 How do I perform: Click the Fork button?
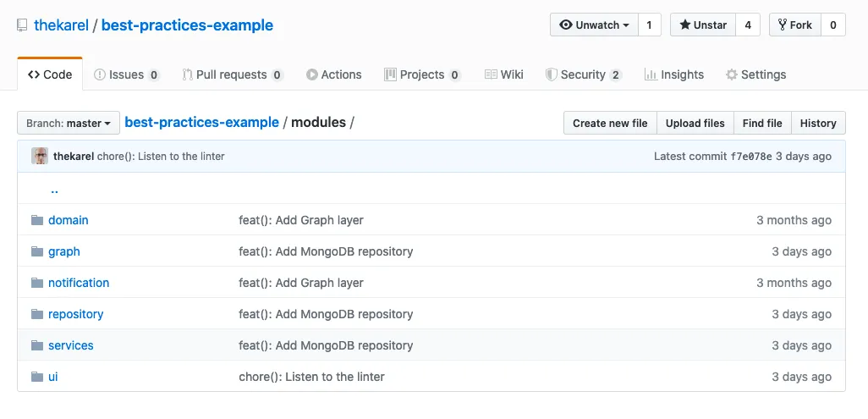795,25
